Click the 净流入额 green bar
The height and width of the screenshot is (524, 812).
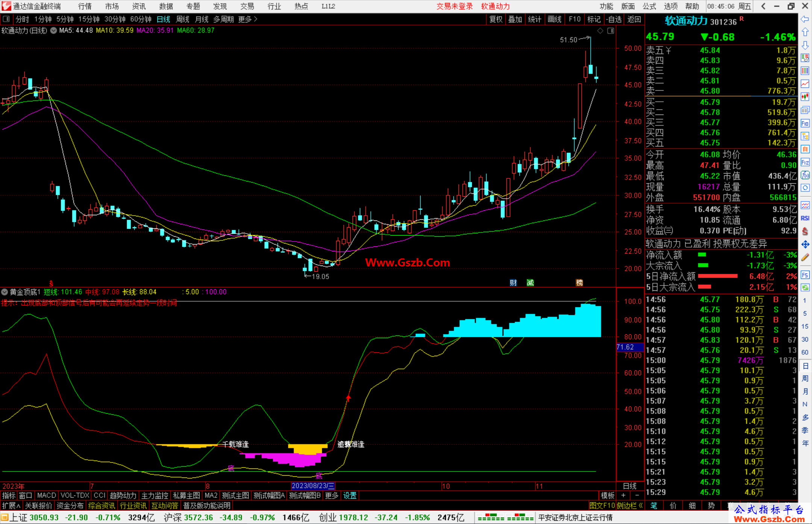pyautogui.click(x=702, y=255)
